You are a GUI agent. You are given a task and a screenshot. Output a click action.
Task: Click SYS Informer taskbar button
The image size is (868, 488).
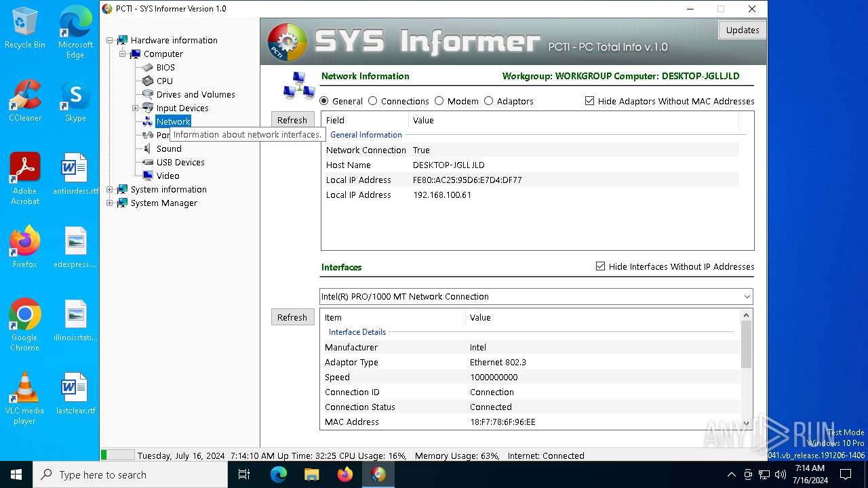(x=378, y=474)
